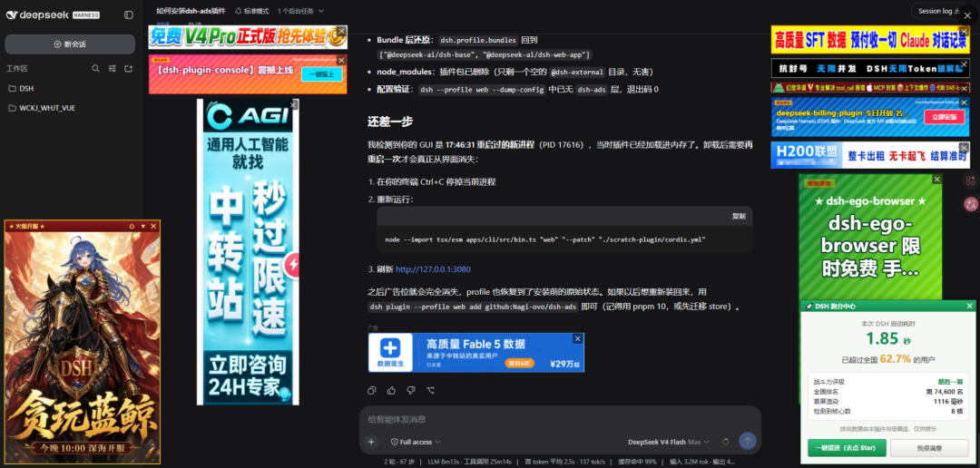Click 第 74,600 名 ranking value

946,391
